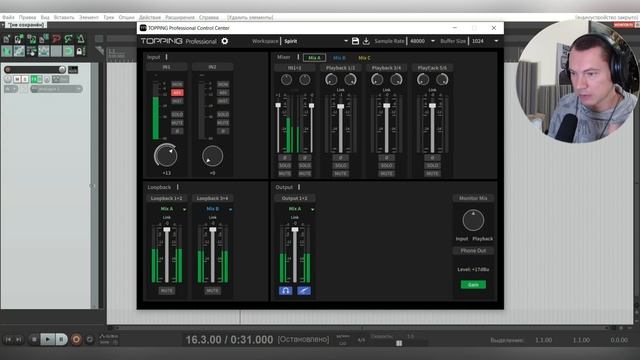Toggle REAPER locking padlock icon
Screen dimensions: 640x360
point(80,51)
